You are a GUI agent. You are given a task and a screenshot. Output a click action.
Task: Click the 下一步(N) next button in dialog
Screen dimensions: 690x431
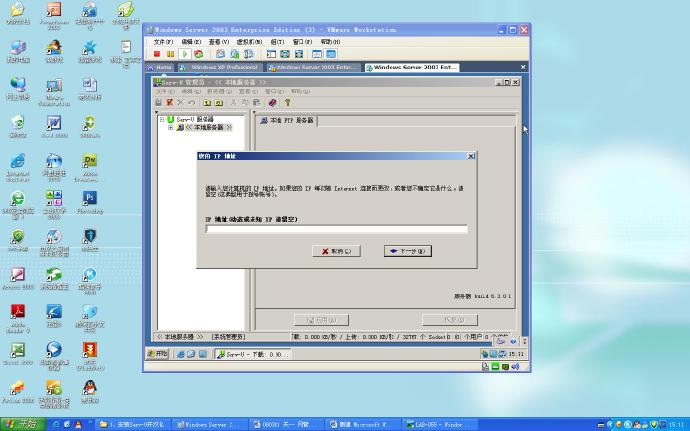(407, 251)
